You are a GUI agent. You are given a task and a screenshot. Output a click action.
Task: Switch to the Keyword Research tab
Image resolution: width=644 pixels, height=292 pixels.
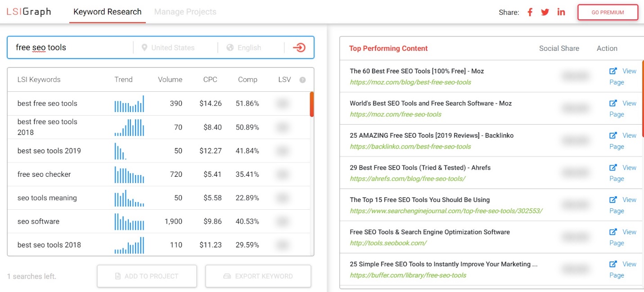tap(108, 12)
